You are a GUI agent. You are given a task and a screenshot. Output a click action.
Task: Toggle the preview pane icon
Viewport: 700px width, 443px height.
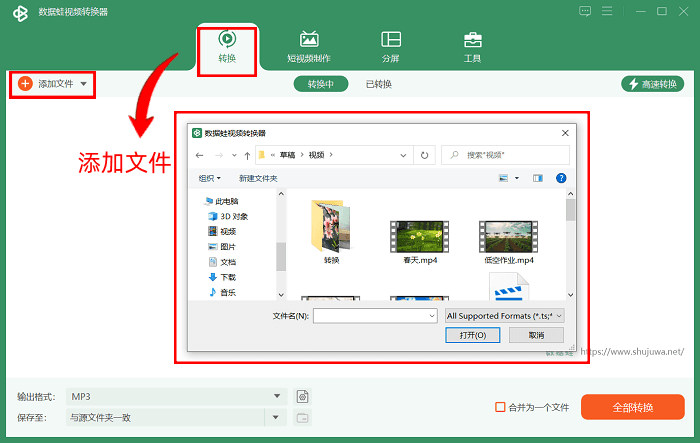point(538,178)
